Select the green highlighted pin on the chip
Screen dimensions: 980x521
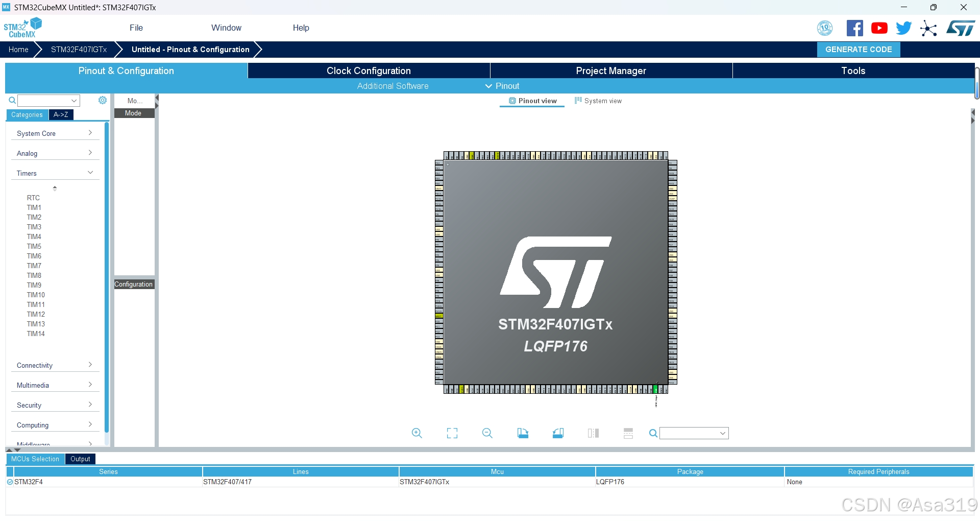pos(655,389)
